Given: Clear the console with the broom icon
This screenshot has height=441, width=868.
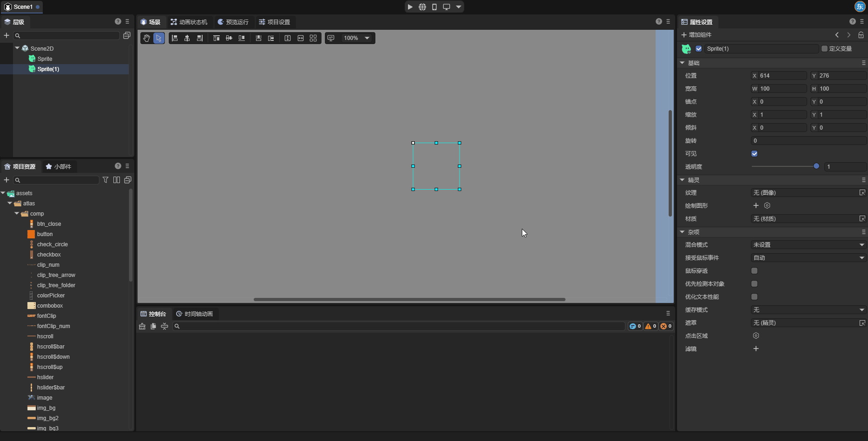Looking at the screenshot, I should click(142, 326).
